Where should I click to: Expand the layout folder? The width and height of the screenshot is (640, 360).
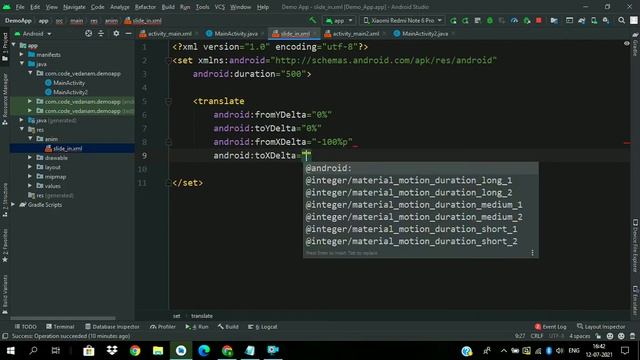click(30, 167)
